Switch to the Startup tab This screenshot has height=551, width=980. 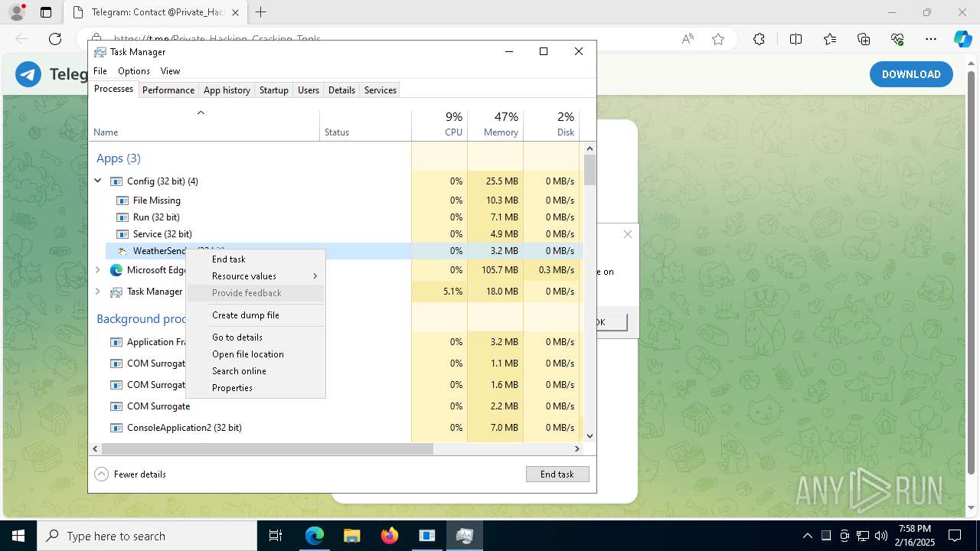click(273, 90)
